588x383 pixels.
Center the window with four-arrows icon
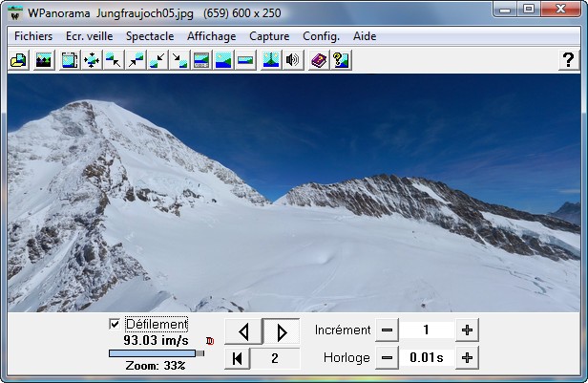click(x=92, y=60)
